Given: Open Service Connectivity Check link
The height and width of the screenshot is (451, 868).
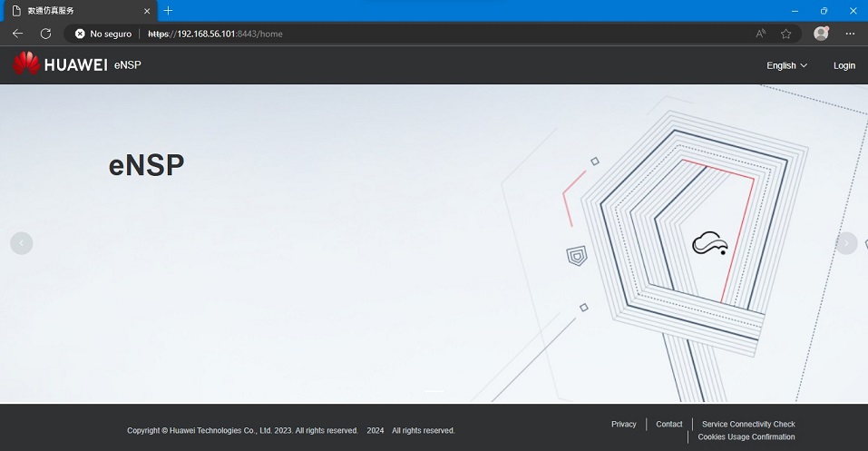Looking at the screenshot, I should click(748, 424).
